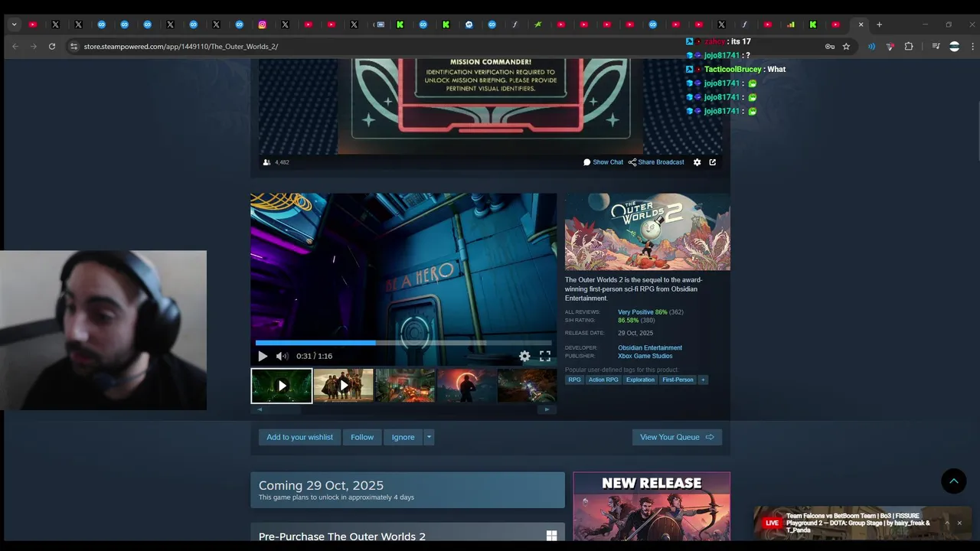980x551 pixels.
Task: Click the broadcast viewers count icon
Action: point(266,162)
